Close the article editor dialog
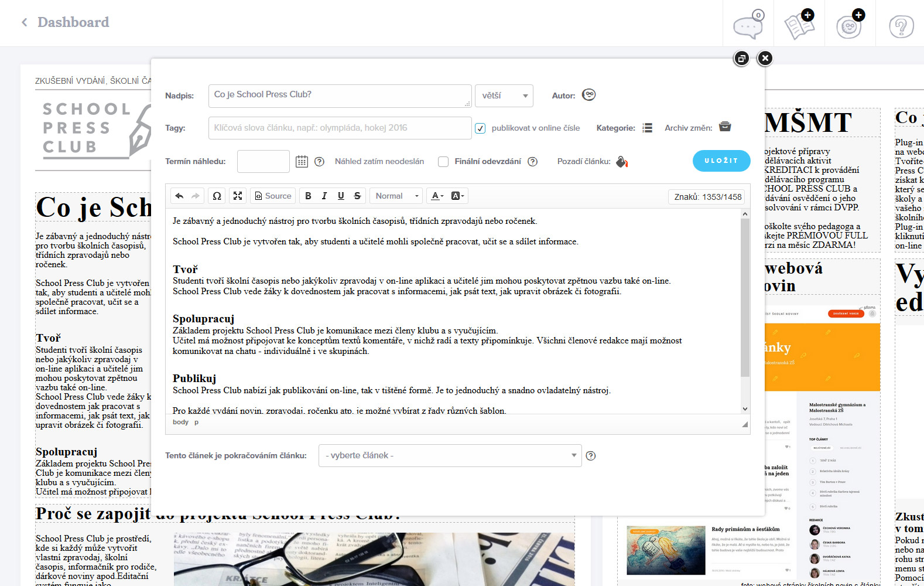 coord(765,58)
